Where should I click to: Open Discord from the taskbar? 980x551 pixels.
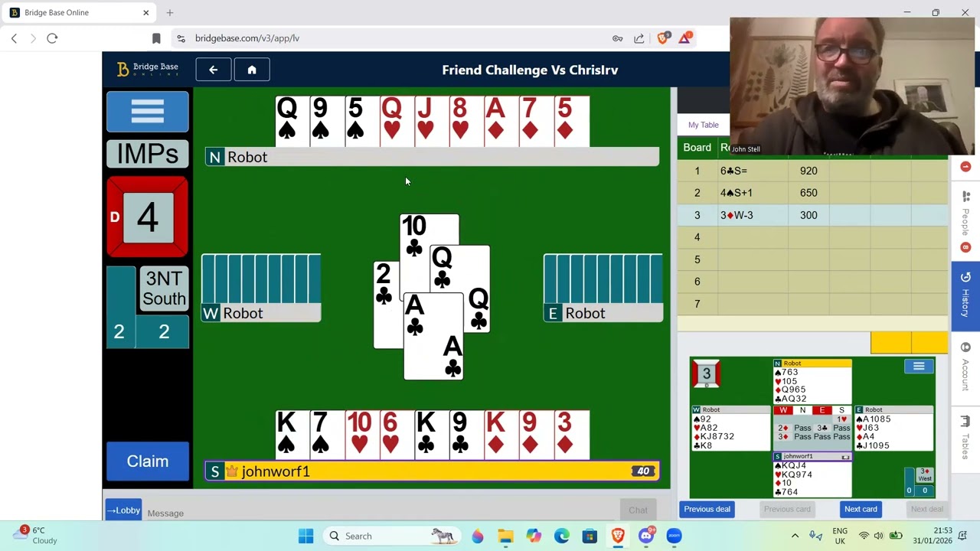[646, 536]
